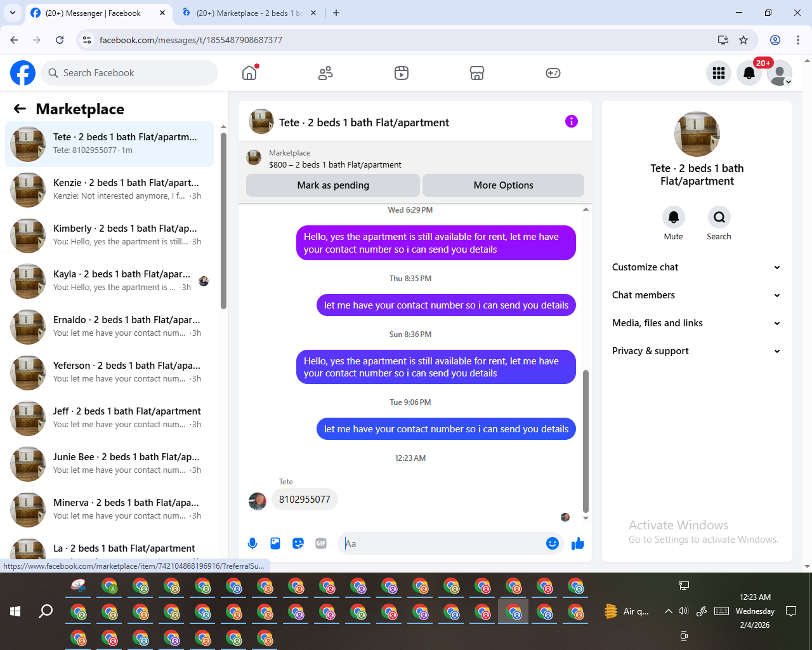Click the Search Facebook field
Image resolution: width=812 pixels, height=650 pixels.
[129, 73]
